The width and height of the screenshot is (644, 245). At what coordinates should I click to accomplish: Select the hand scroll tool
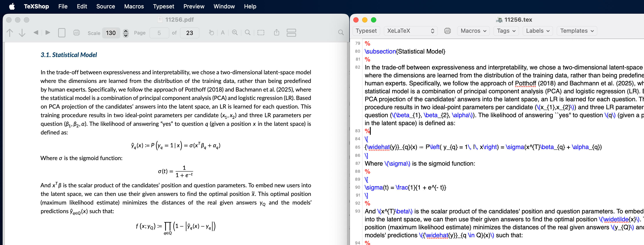pos(211,33)
